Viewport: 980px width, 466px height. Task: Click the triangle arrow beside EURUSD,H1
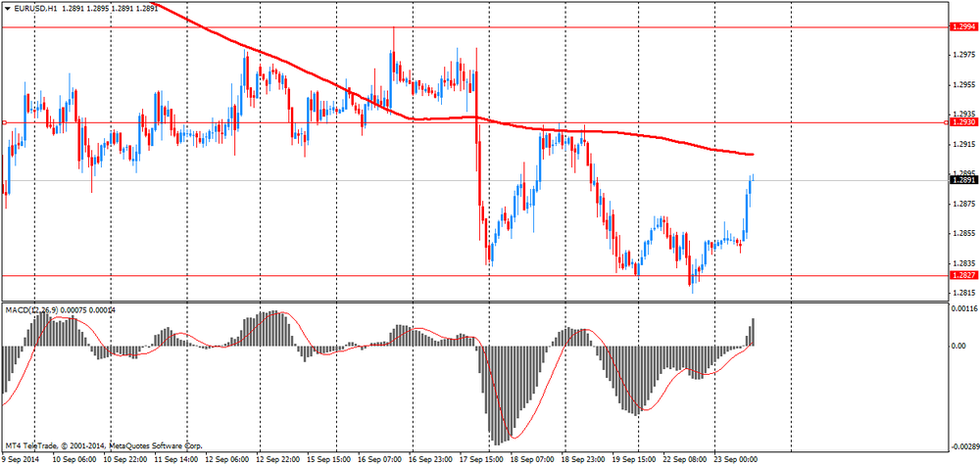coord(7,9)
